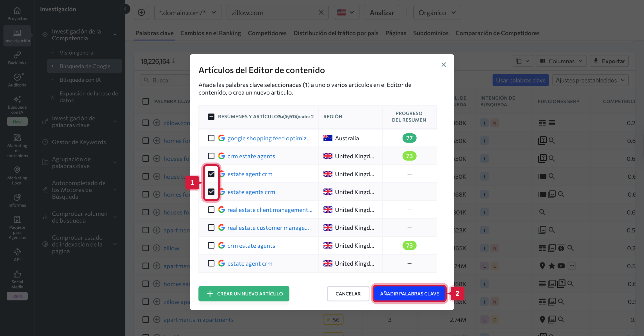Click the CREAR UN NUEVO ARTÍCULO button
Viewport: 644px width, 336px height.
(244, 293)
